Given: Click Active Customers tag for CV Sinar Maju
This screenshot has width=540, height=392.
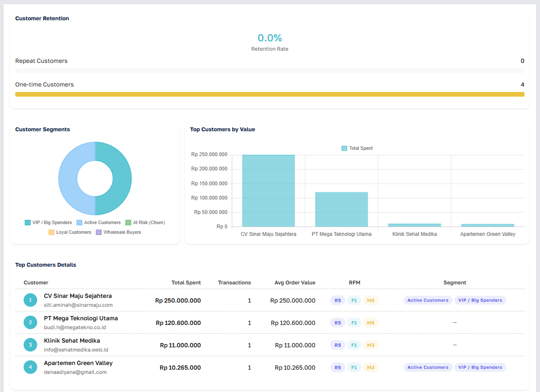Looking at the screenshot, I should (428, 300).
